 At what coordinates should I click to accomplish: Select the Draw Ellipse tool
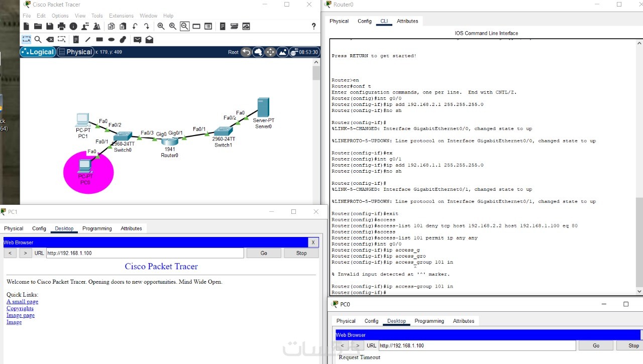(x=111, y=39)
